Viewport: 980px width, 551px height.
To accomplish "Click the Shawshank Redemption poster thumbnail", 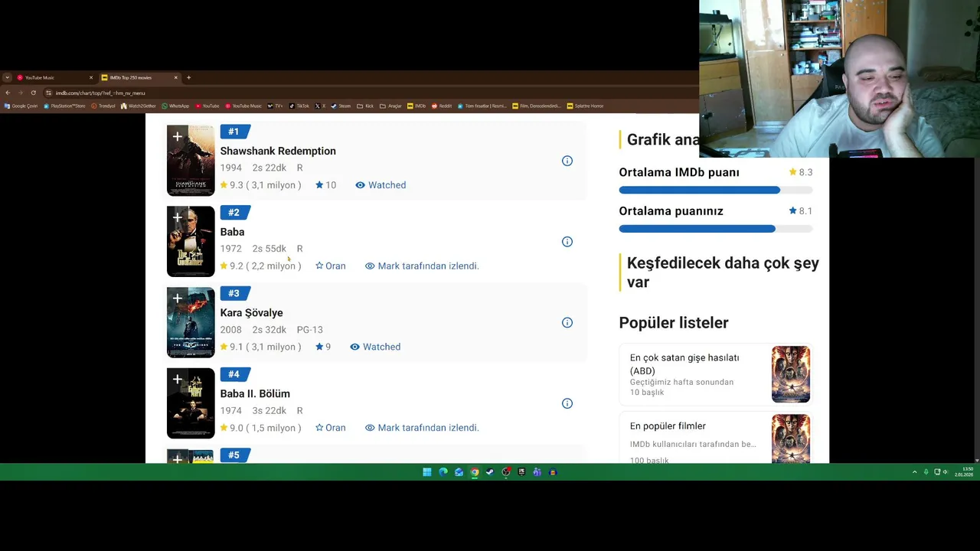I will (x=191, y=161).
